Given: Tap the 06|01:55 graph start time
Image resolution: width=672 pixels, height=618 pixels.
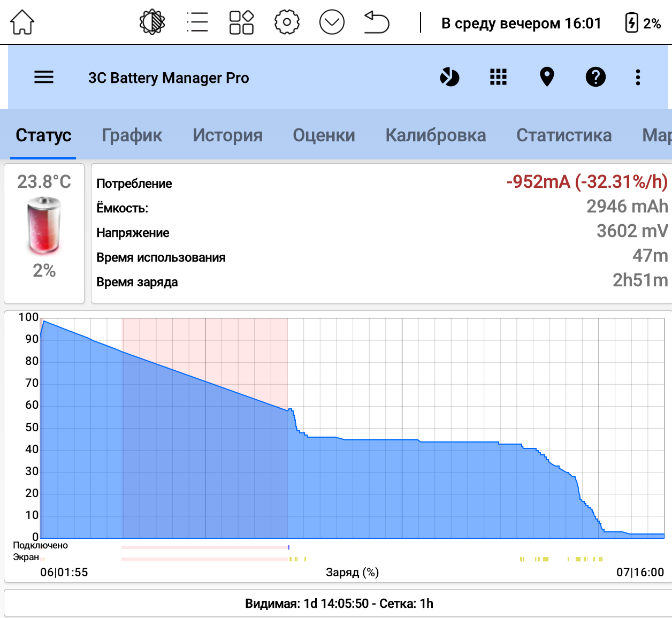Looking at the screenshot, I should [x=64, y=573].
